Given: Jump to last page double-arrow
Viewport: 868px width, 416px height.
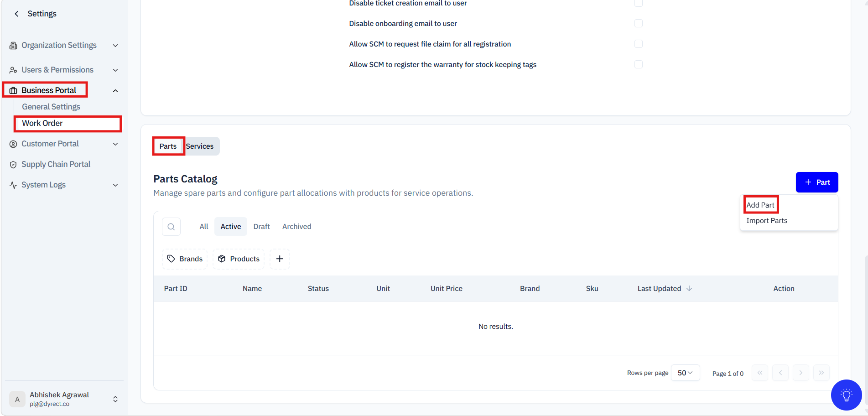Looking at the screenshot, I should pyautogui.click(x=821, y=373).
